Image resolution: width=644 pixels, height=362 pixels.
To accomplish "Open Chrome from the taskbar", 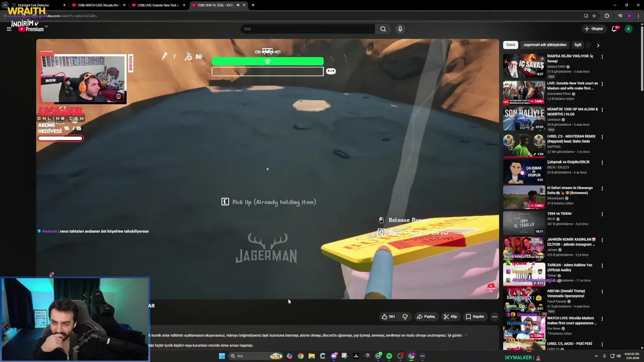I will tap(300, 356).
